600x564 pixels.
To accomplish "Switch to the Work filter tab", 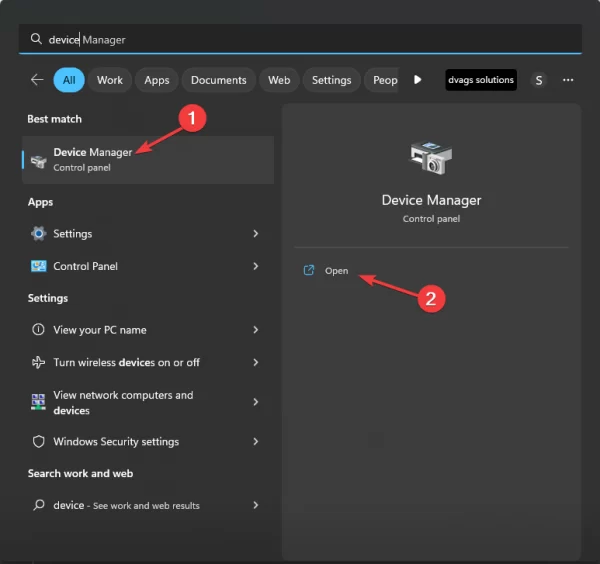I will [x=110, y=80].
